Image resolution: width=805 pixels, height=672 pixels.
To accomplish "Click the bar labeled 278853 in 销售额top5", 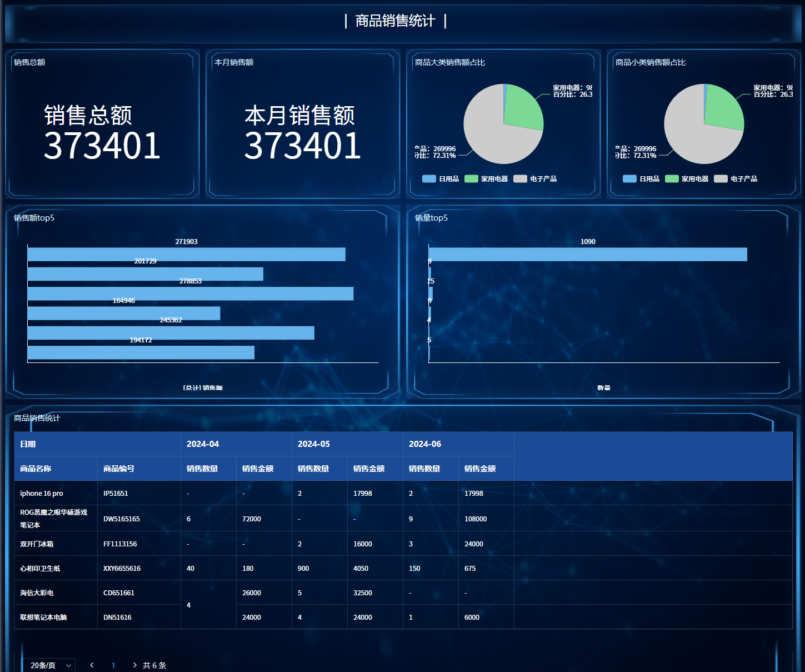I will coord(190,293).
